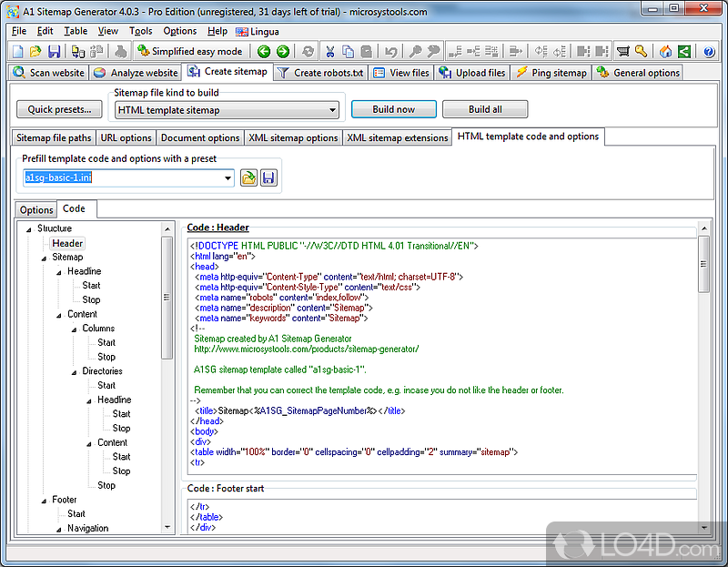The height and width of the screenshot is (567, 728).
Task: Collapse the Columns tree node
Action: [73, 329]
